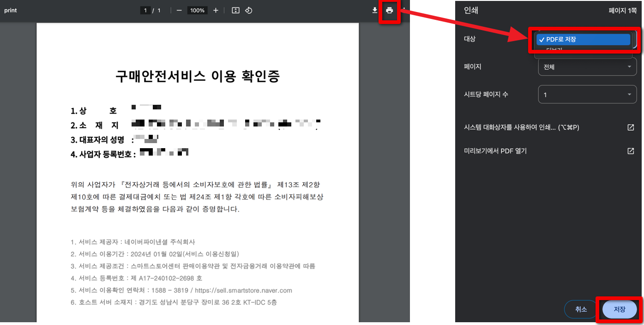Click the '페이지 1쪽' page count text

click(x=622, y=11)
